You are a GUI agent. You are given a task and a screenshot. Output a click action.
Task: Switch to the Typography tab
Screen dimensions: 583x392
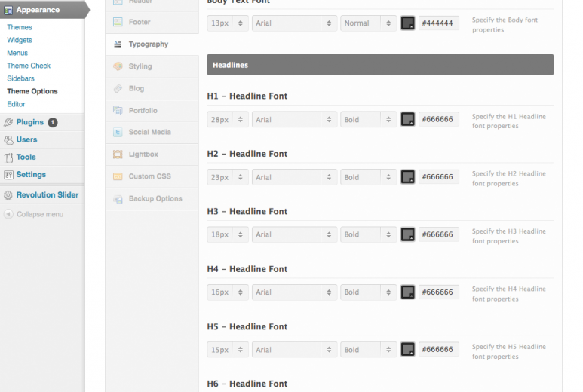pos(148,44)
